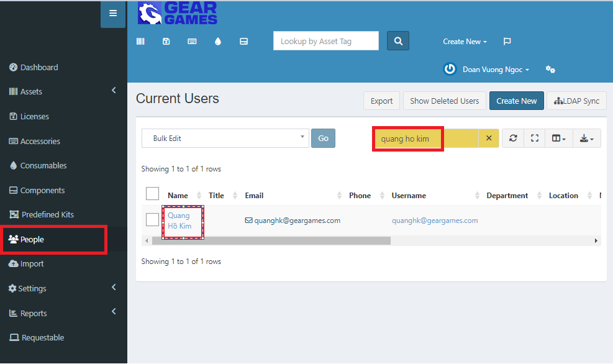613x364 pixels.
Task: Check the Quang Hồ Kim row checkbox
Action: 152,219
